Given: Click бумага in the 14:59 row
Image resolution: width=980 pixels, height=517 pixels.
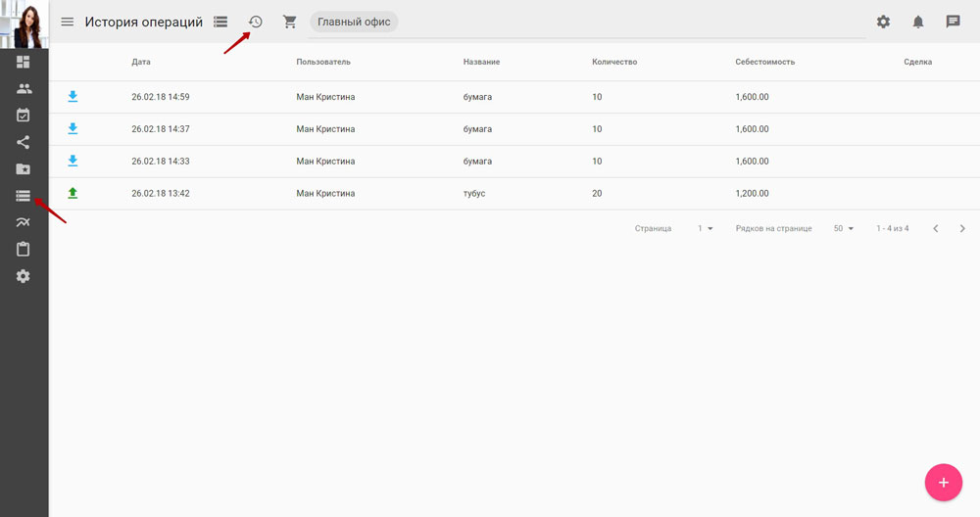Looking at the screenshot, I should click(x=477, y=97).
